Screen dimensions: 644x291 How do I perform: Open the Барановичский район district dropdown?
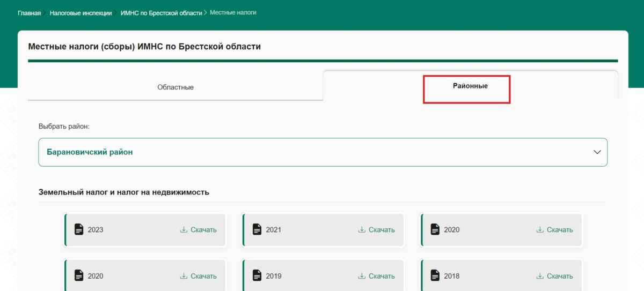323,152
